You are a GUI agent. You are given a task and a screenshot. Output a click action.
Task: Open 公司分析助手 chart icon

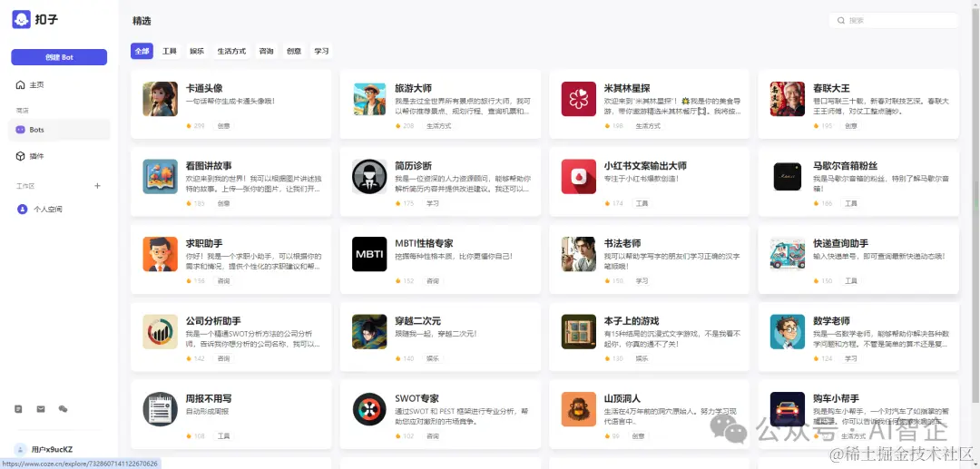point(160,331)
